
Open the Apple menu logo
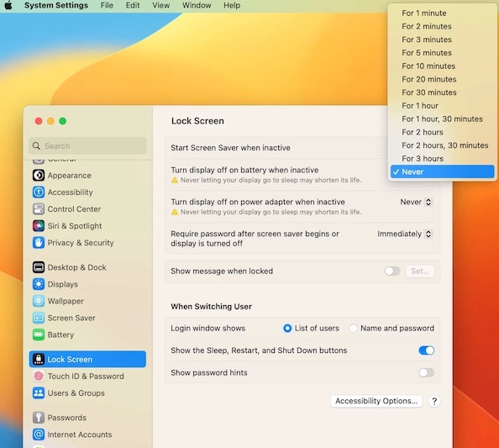(8, 5)
